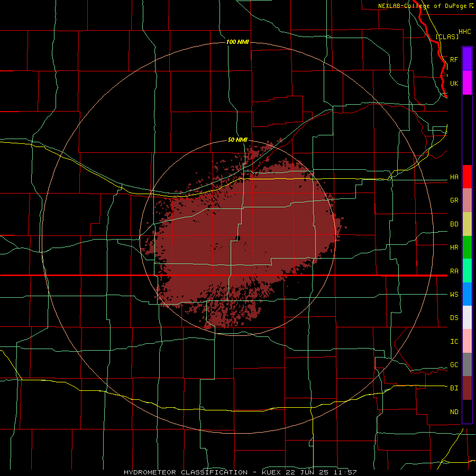Image resolution: width=476 pixels, height=476 pixels.
Task: Click the DS white legend swatch
Action: (x=467, y=317)
